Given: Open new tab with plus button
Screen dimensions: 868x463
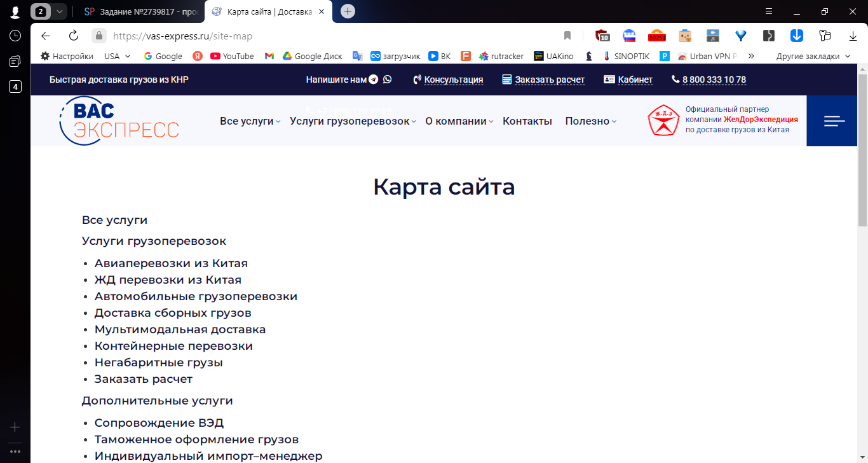Looking at the screenshot, I should [348, 11].
